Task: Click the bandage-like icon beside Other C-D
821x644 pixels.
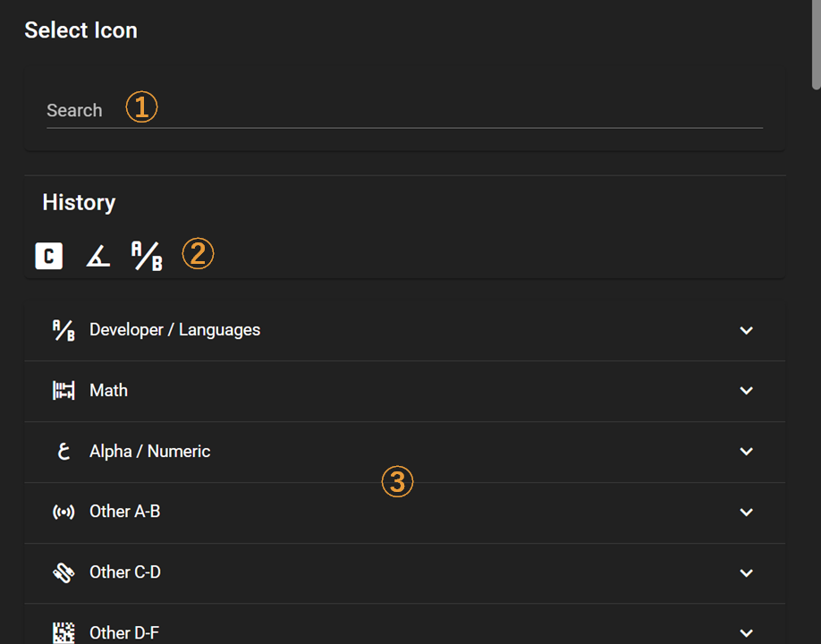Action: pyautogui.click(x=63, y=572)
